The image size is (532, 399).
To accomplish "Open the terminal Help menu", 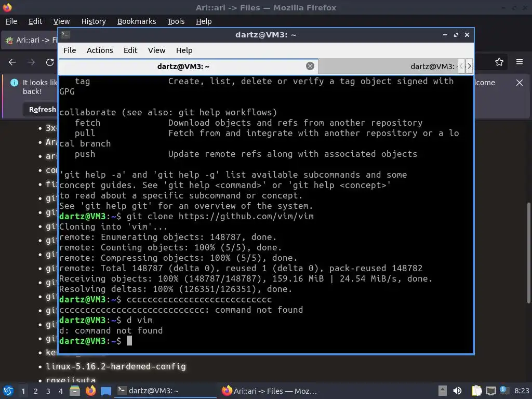I will pyautogui.click(x=184, y=50).
